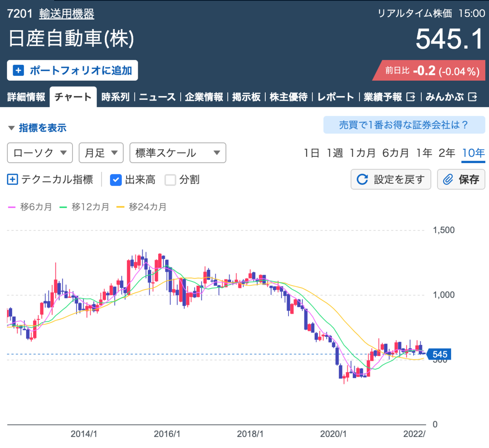Viewport: 489px width, 448px height.
Task: Open the 株主優待 tab
Action: tap(289, 97)
